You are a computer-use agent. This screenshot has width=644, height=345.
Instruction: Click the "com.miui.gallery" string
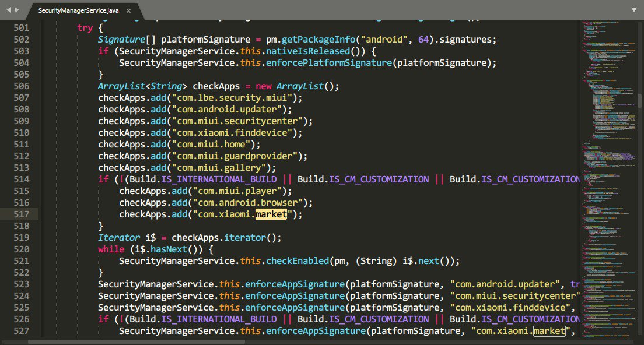pos(219,168)
